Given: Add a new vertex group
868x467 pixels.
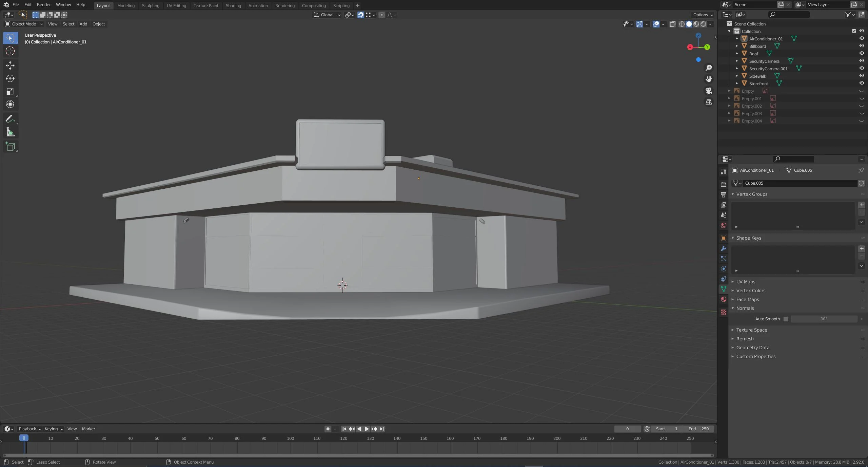Looking at the screenshot, I should coord(862,205).
